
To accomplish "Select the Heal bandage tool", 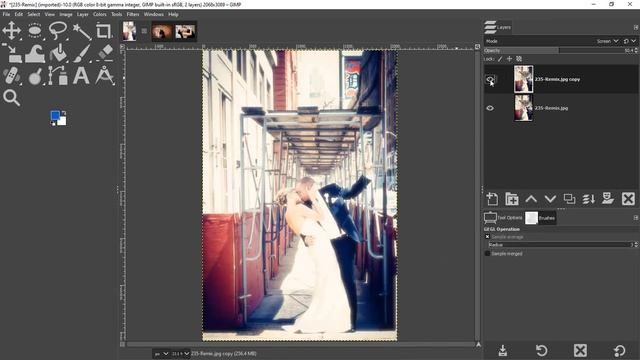I will tap(11, 76).
